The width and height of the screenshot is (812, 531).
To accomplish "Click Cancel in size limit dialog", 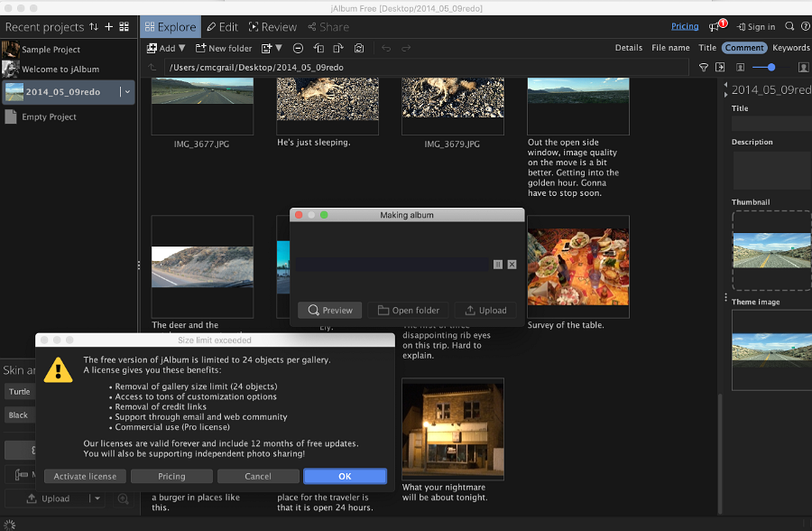I will [x=258, y=476].
